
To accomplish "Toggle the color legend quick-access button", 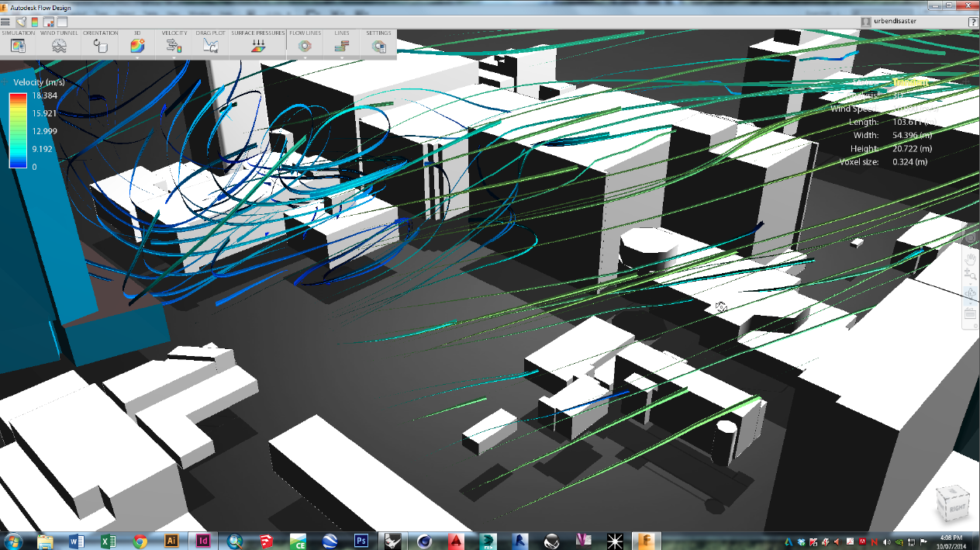I will pyautogui.click(x=35, y=22).
